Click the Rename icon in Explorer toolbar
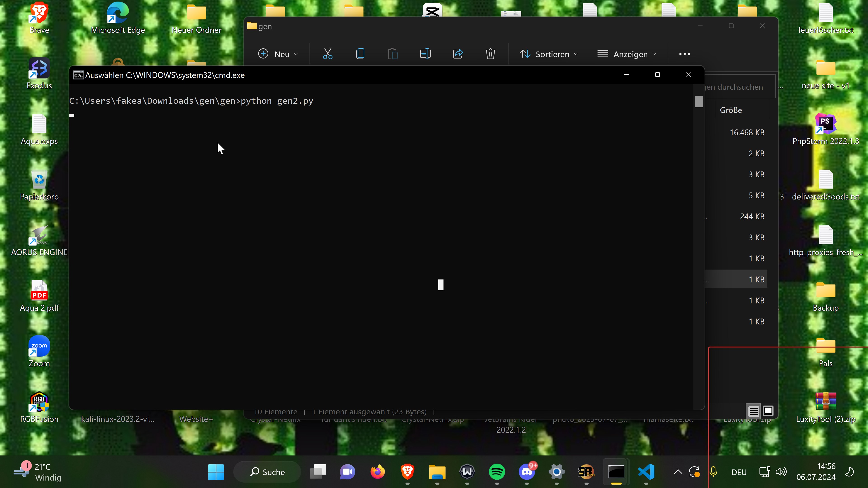The height and width of the screenshot is (488, 868). point(425,54)
